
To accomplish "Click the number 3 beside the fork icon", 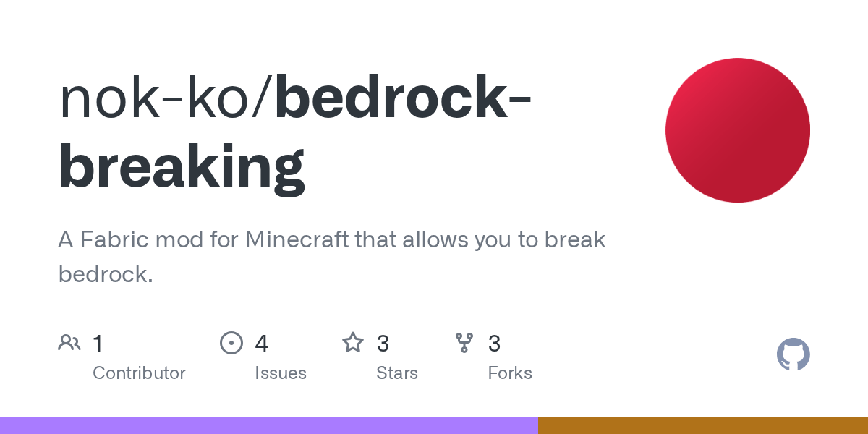I will (x=494, y=344).
